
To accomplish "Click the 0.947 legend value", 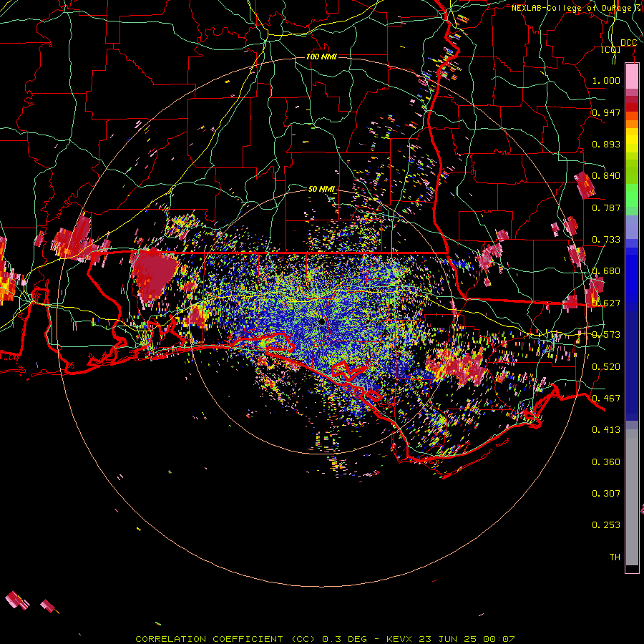I will 606,112.
